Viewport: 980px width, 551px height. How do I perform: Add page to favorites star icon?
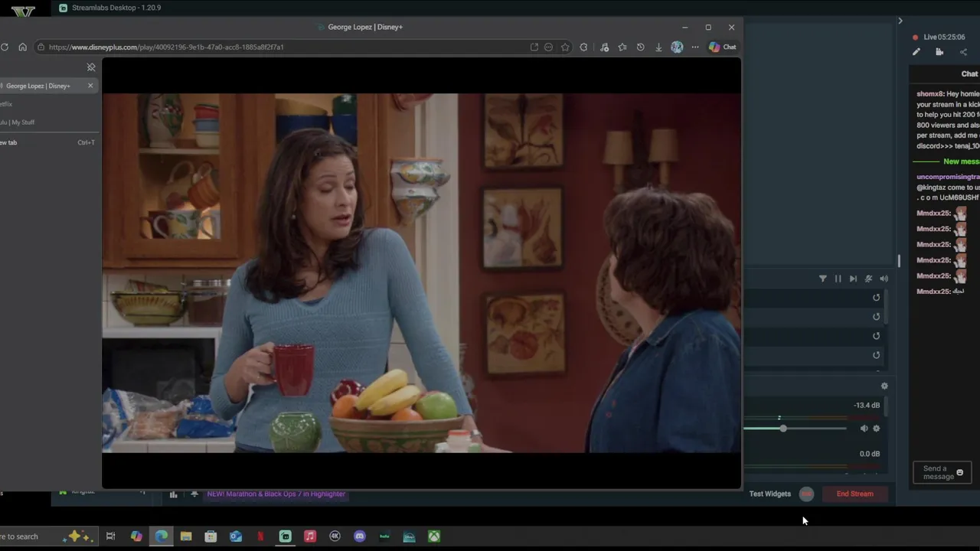(x=565, y=47)
